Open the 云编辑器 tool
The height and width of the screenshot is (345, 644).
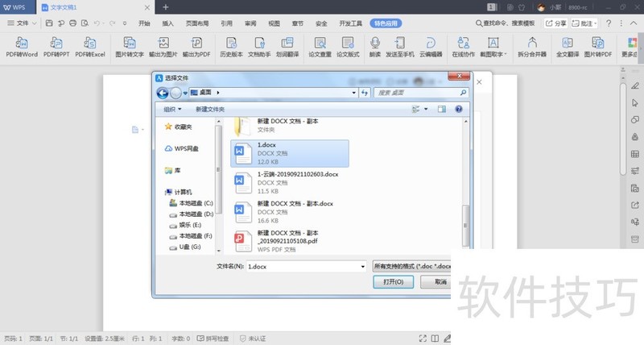point(431,47)
